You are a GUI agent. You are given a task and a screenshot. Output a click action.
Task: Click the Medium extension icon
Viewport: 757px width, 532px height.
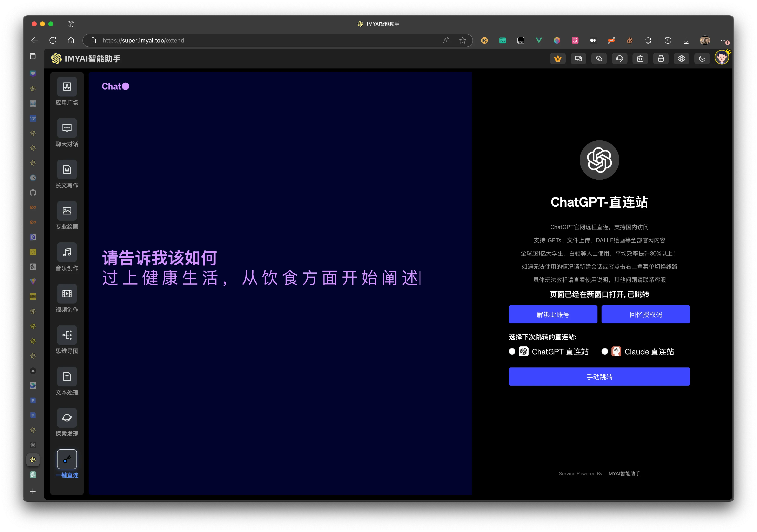click(x=593, y=40)
